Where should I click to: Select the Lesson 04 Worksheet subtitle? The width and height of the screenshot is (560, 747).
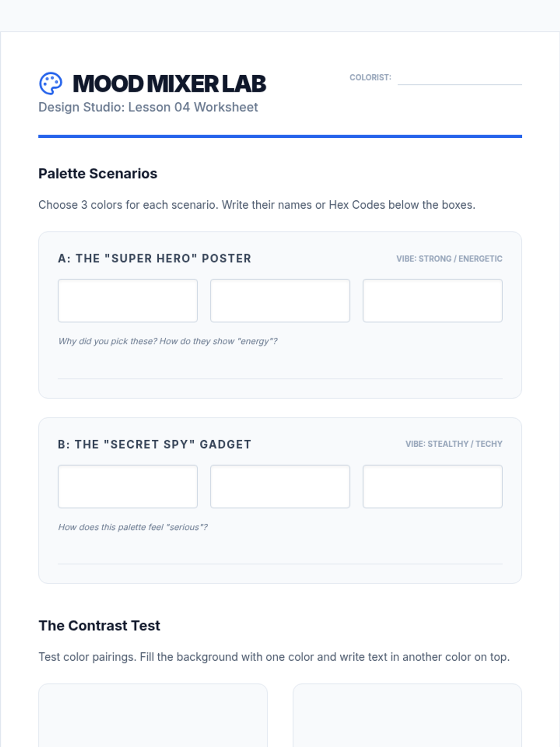tap(148, 107)
